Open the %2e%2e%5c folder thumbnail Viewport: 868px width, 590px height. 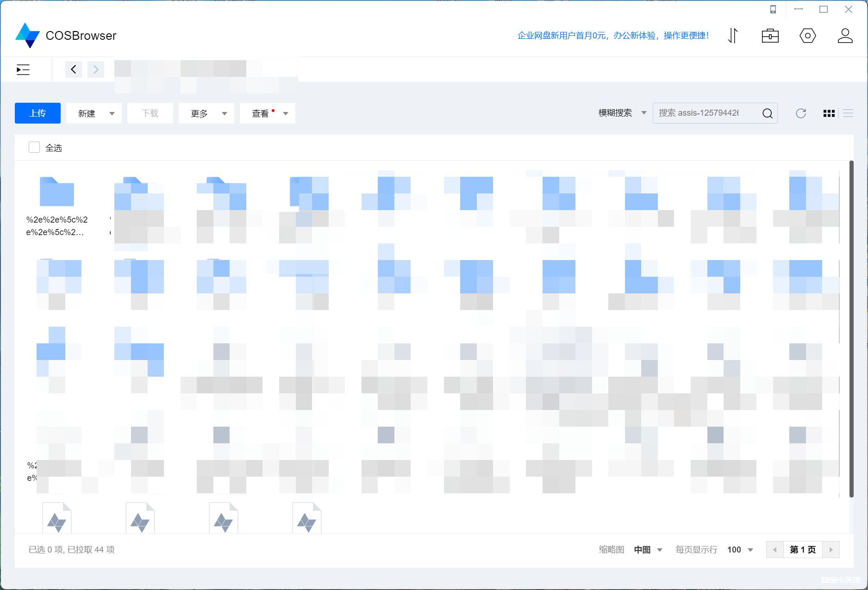pyautogui.click(x=56, y=192)
